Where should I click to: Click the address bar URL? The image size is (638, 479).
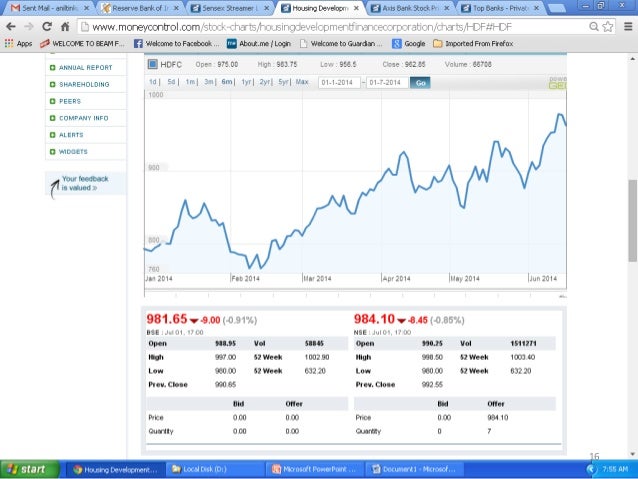click(302, 27)
